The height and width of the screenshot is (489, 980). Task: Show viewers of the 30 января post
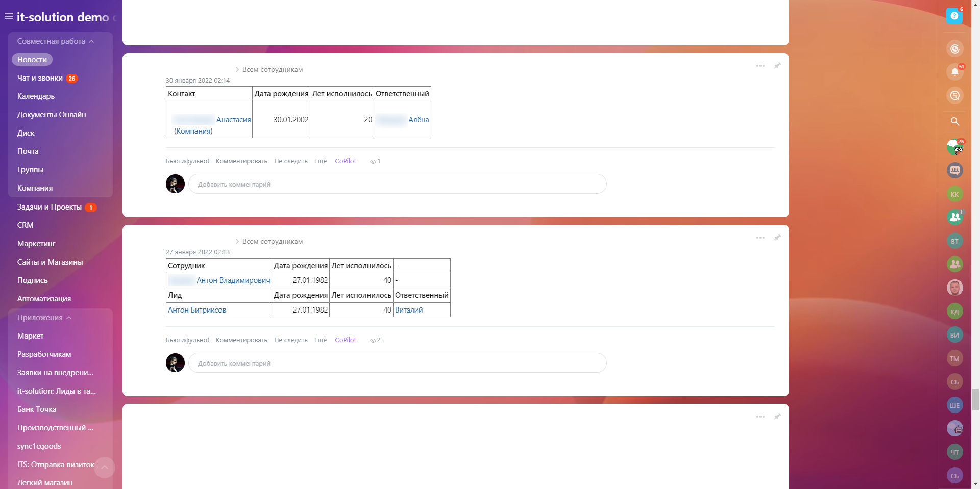tap(375, 161)
